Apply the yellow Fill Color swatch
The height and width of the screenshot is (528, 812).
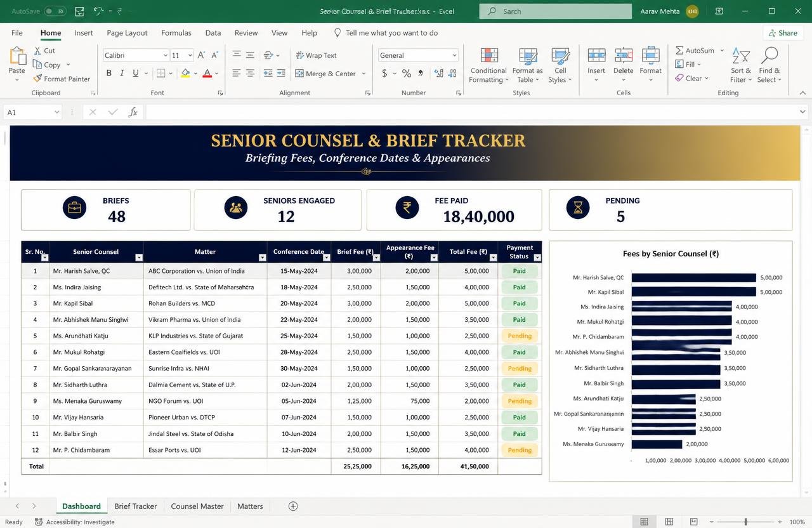click(x=185, y=74)
